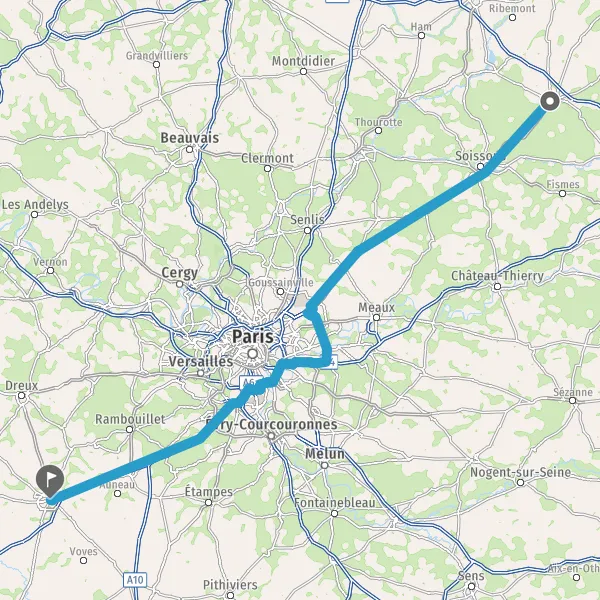
Task: Select the Évry-Courcouronnes label
Action: click(271, 424)
